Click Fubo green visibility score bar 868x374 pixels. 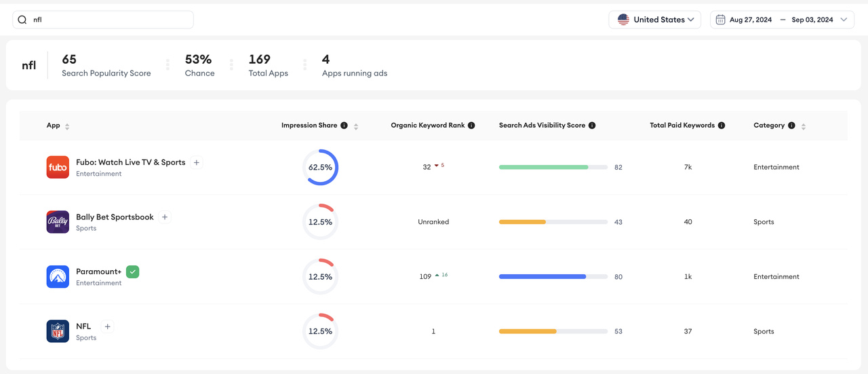(553, 167)
